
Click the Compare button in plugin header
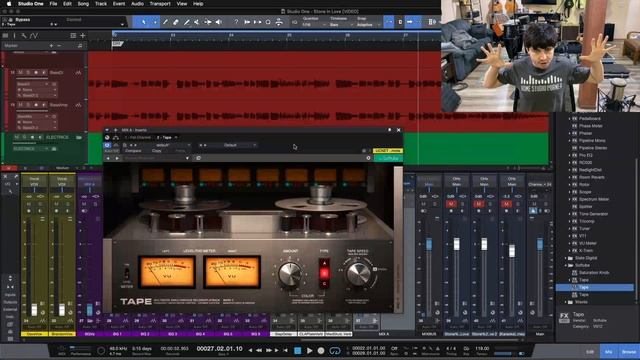(x=133, y=151)
